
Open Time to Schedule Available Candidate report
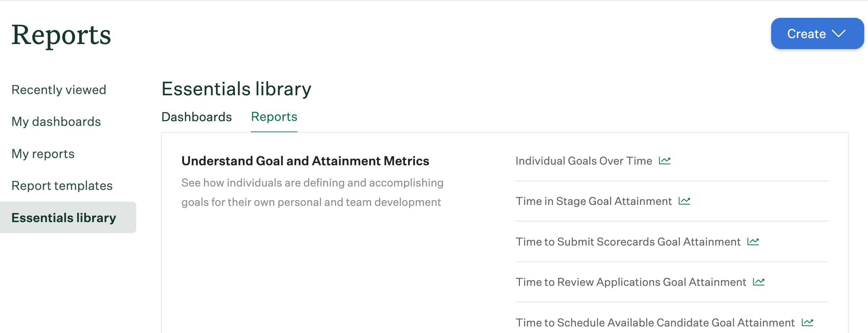tap(655, 323)
